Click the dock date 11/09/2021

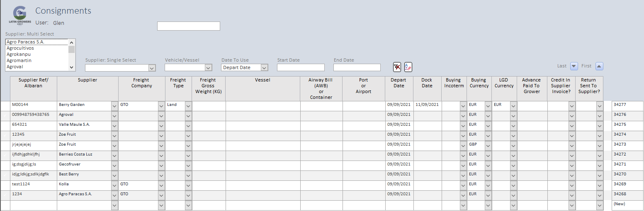click(427, 106)
